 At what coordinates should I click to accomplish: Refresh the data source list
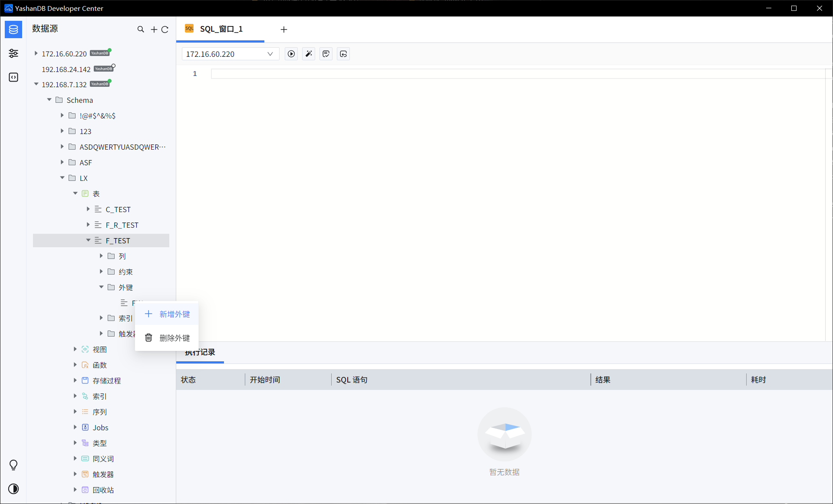click(x=165, y=29)
